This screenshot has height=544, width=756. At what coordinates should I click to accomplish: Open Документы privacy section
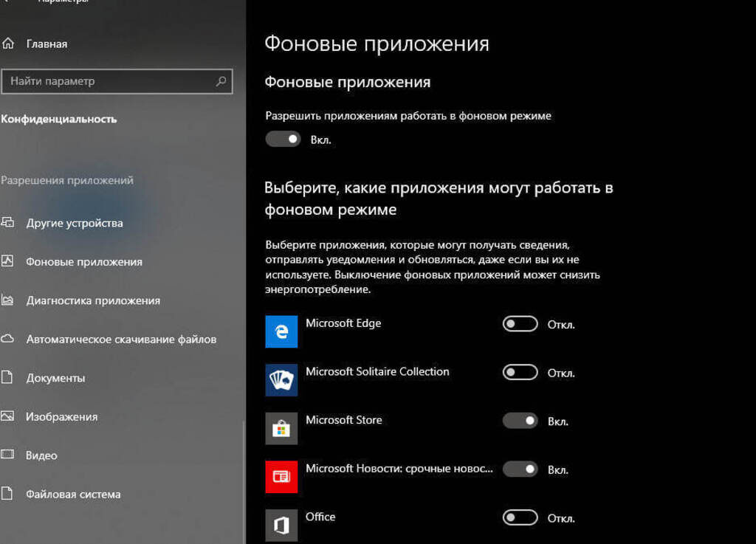(x=55, y=378)
